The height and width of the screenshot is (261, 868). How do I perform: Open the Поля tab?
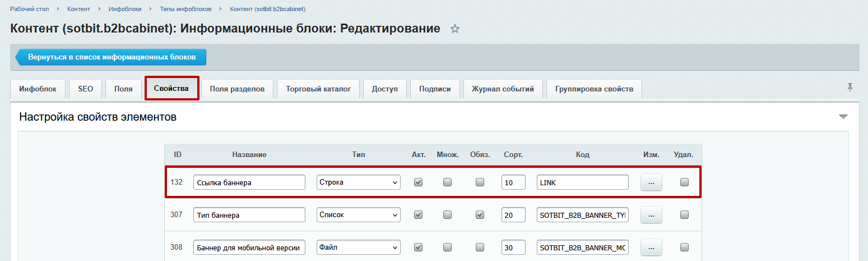point(123,89)
